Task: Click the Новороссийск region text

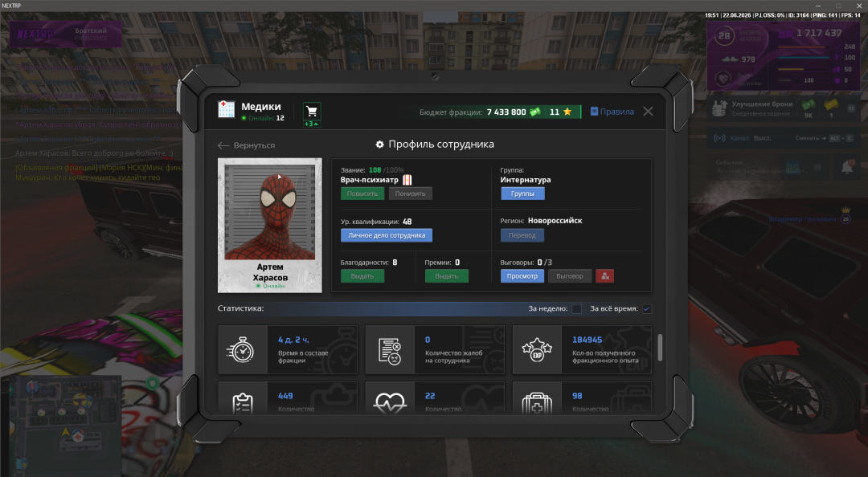Action: (555, 221)
